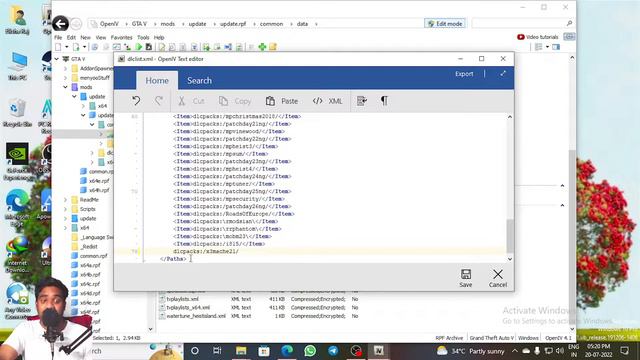Select the ReadMe folder in tree
This screenshot has width=640, height=360.
tap(85, 200)
